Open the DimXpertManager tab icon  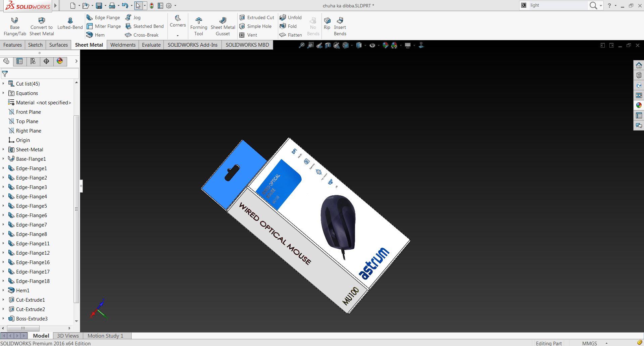click(46, 61)
